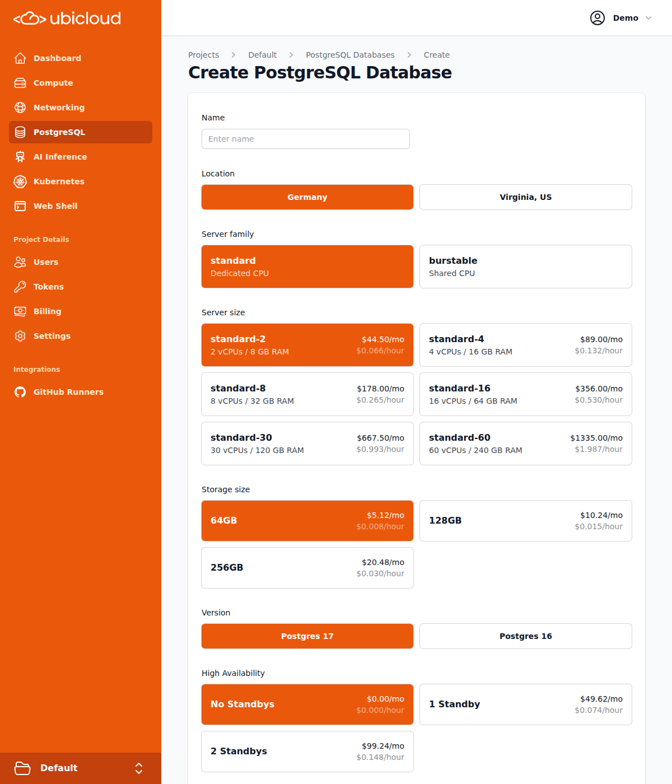Select Postgres 16 as the version
This screenshot has width=672, height=784.
click(525, 636)
